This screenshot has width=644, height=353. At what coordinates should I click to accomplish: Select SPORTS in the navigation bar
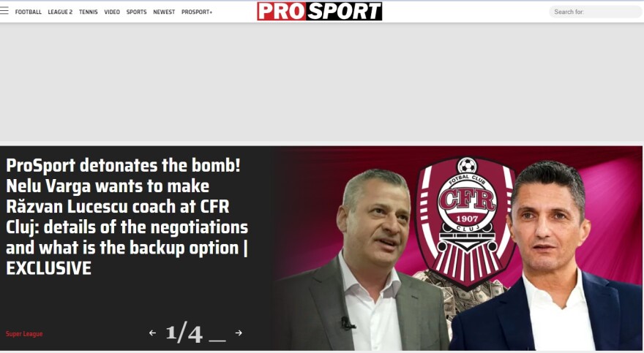click(136, 12)
